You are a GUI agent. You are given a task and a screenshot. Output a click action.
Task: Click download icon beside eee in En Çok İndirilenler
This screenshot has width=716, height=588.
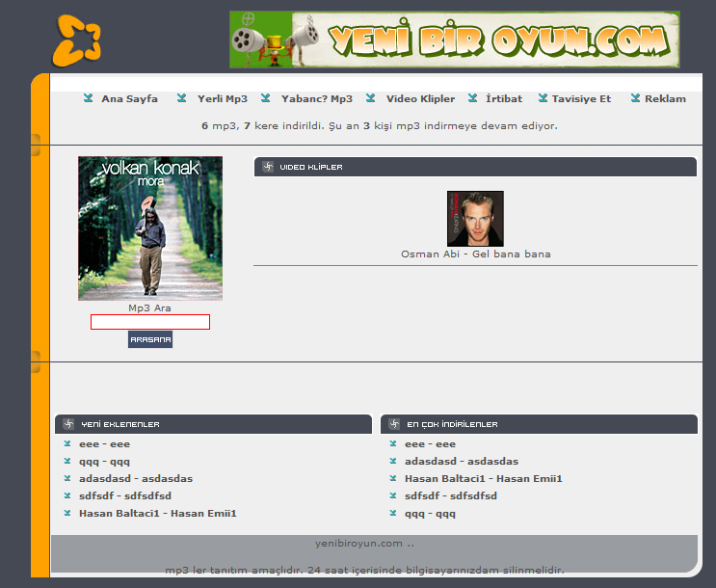click(393, 443)
